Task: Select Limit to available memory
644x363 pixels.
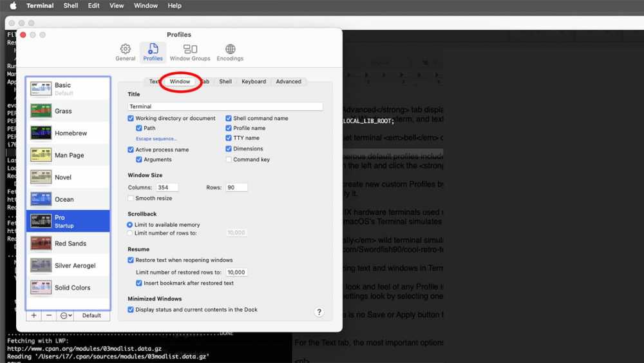Action: [x=130, y=225]
